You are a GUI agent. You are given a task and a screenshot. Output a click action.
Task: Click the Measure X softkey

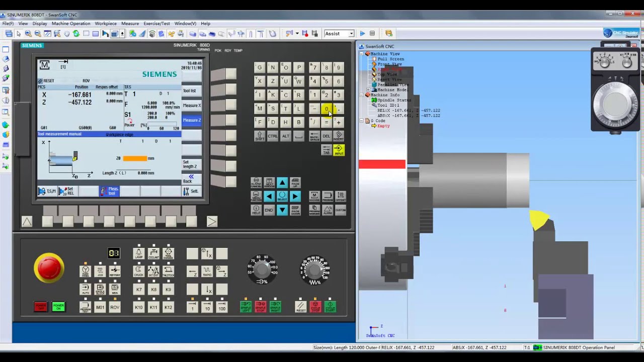192,106
